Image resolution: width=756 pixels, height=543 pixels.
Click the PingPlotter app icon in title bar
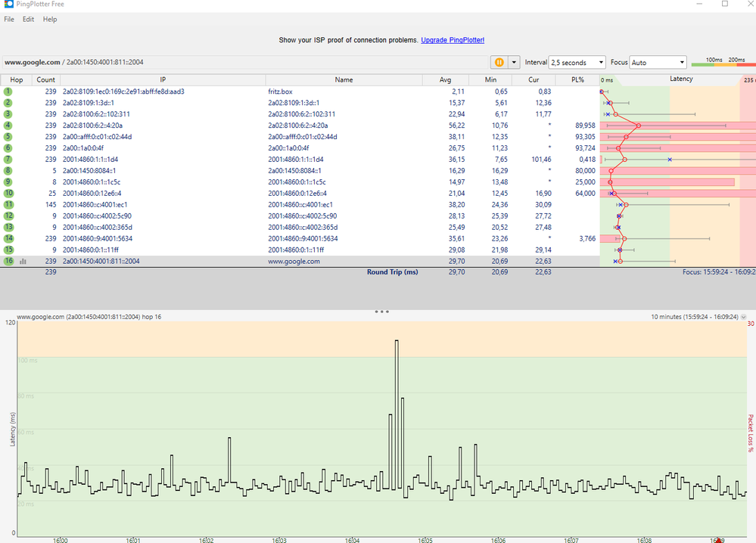(8, 3)
